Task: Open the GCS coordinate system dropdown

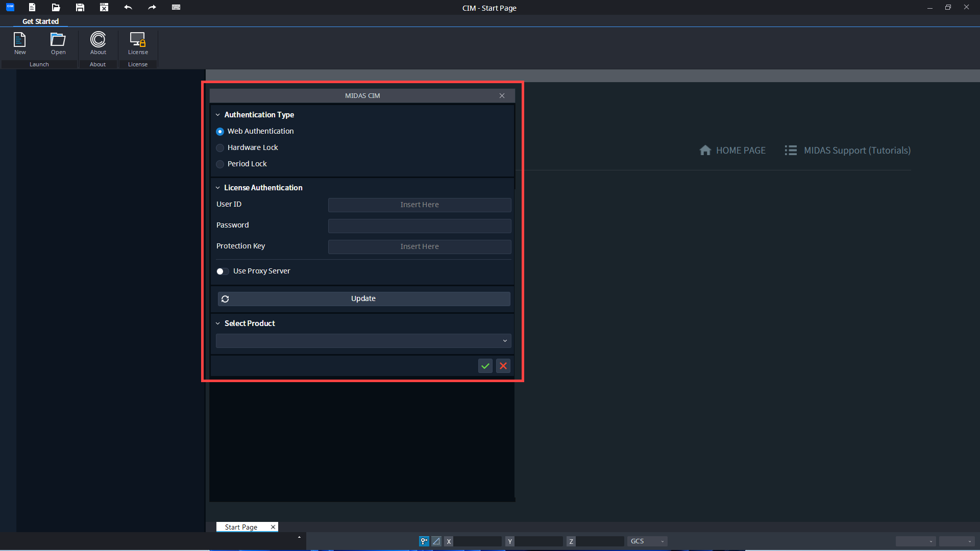Action: [x=647, y=541]
